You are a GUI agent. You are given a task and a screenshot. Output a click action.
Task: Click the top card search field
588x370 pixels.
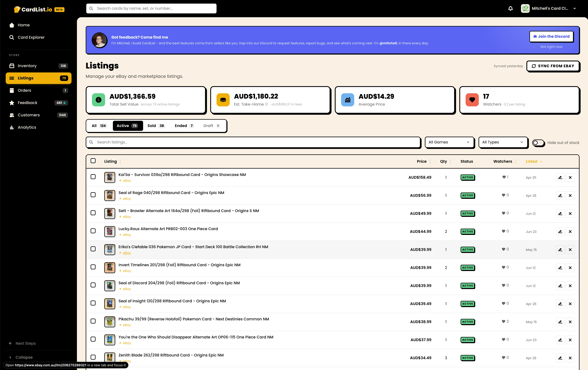tap(151, 8)
